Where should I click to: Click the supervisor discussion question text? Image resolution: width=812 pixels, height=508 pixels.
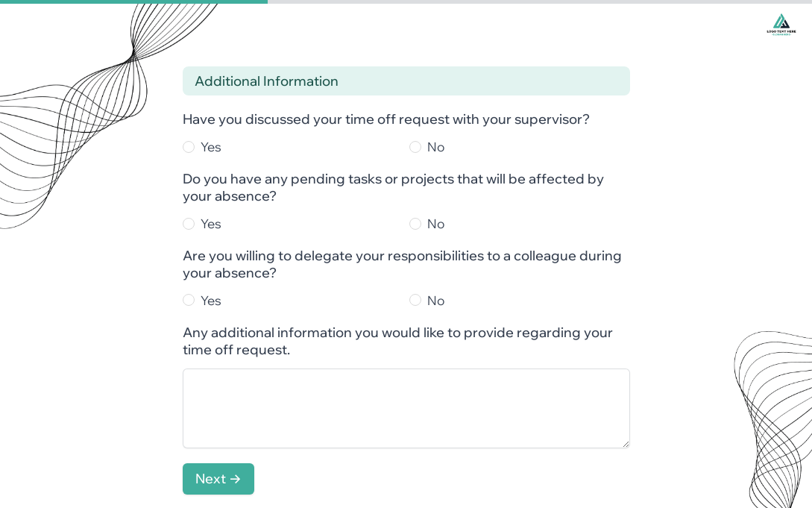[385, 119]
